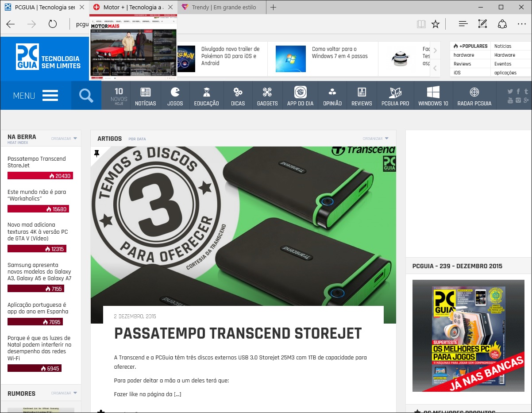Close the PCGUIA tab

pyautogui.click(x=82, y=7)
